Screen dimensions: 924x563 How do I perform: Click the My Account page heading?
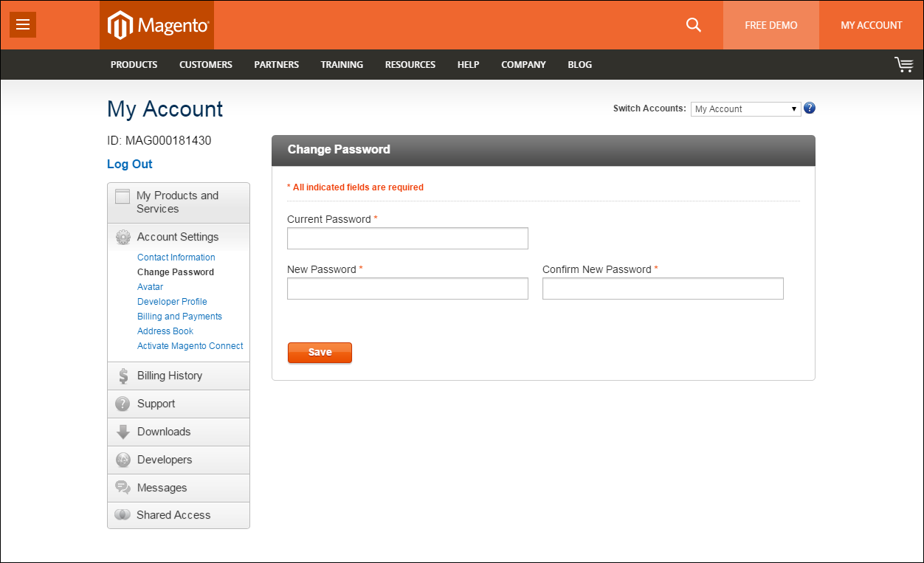pyautogui.click(x=165, y=109)
